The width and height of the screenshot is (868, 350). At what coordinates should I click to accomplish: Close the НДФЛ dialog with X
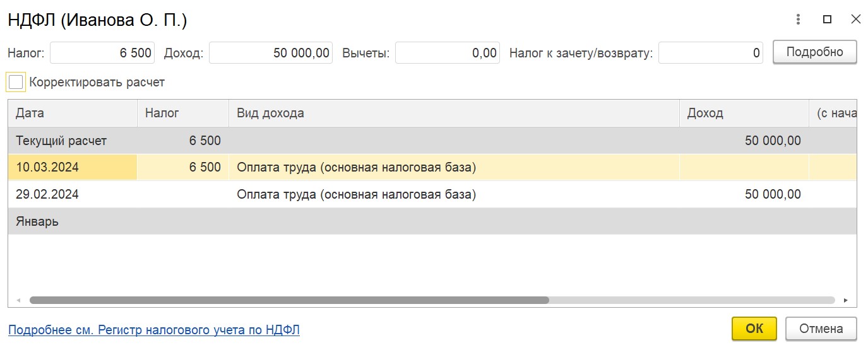tap(855, 20)
